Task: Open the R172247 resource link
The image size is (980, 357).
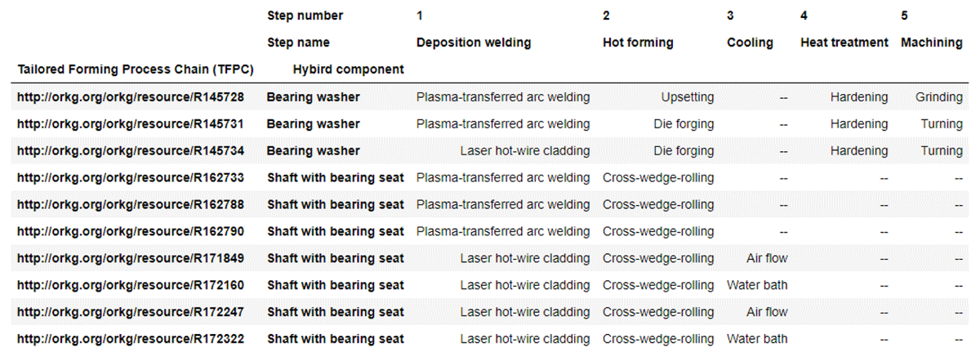Action: click(131, 313)
